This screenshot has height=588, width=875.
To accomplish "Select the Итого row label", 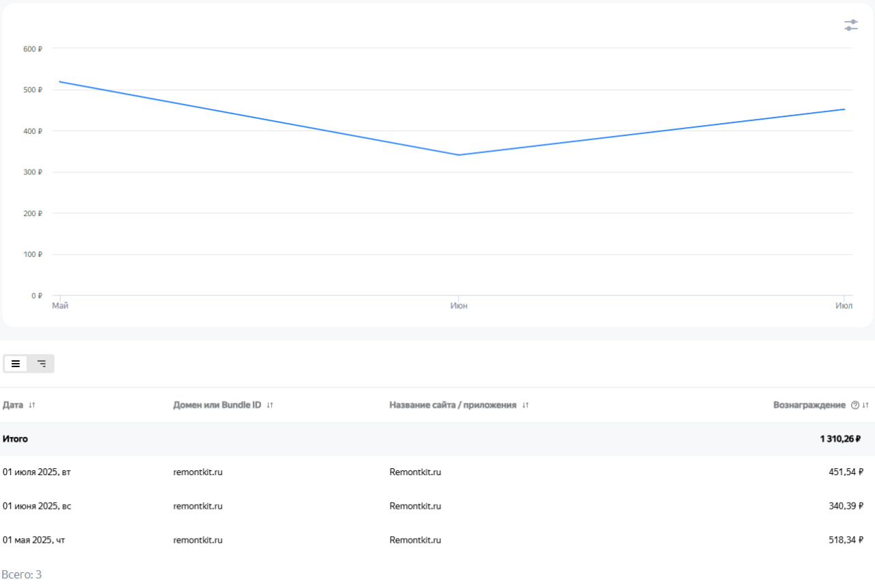I will click(x=15, y=439).
